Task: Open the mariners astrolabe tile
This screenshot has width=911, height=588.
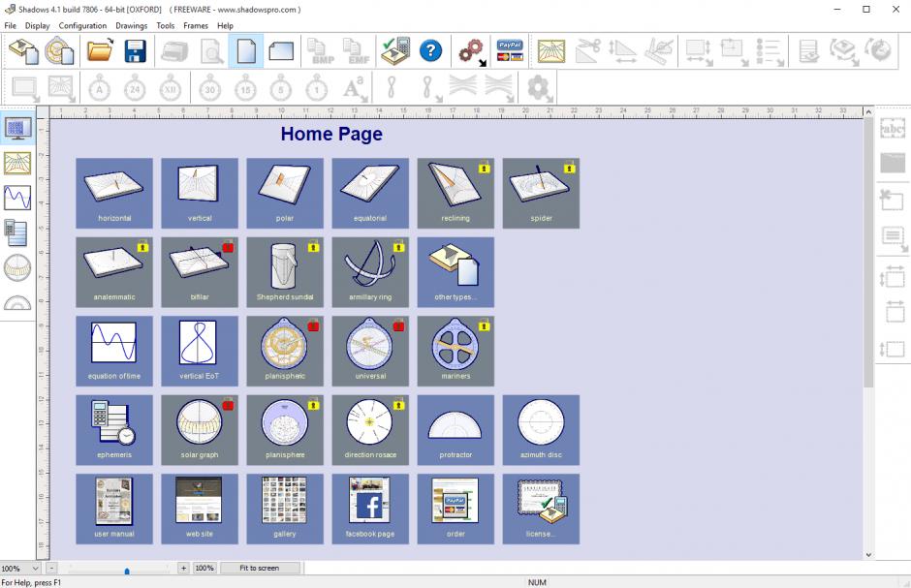Action: pyautogui.click(x=455, y=350)
